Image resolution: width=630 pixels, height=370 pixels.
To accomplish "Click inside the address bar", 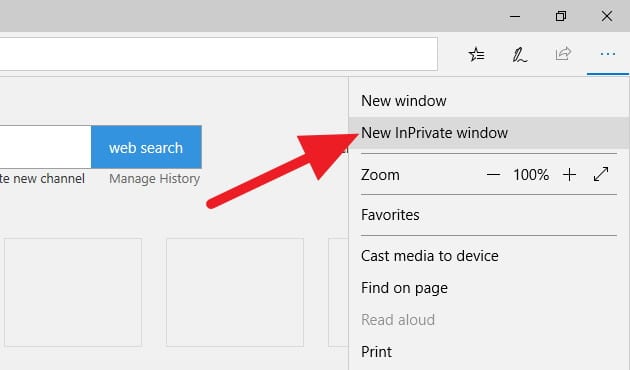I will pos(219,54).
